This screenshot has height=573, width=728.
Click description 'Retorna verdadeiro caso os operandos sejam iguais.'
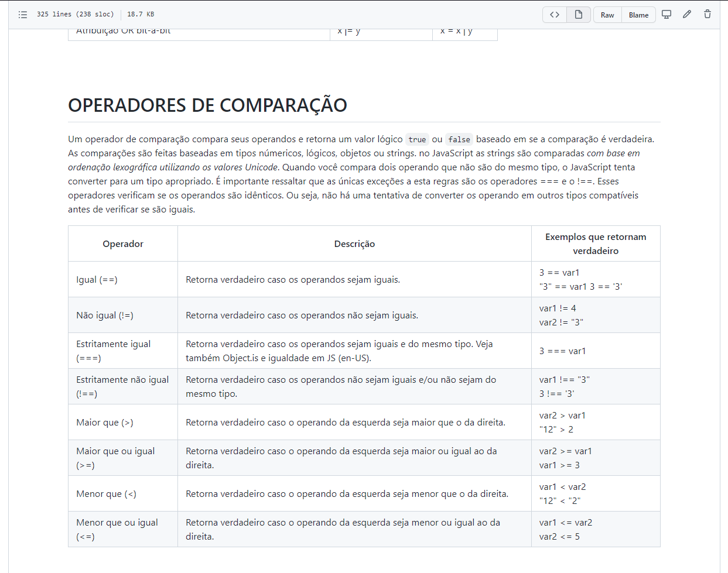point(293,280)
